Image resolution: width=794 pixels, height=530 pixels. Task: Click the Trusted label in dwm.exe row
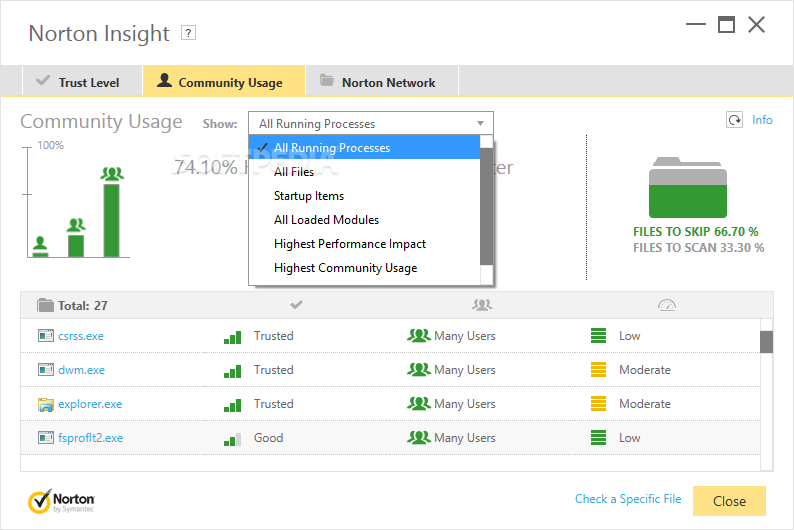click(x=273, y=370)
